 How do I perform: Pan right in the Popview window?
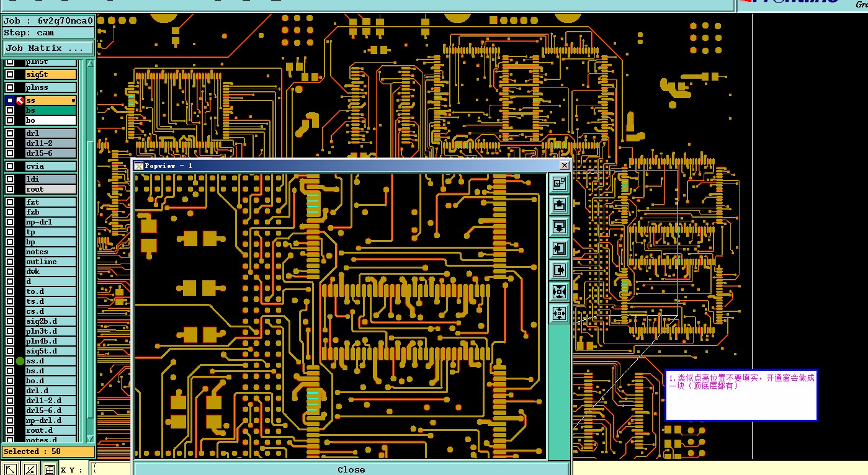pos(559,270)
